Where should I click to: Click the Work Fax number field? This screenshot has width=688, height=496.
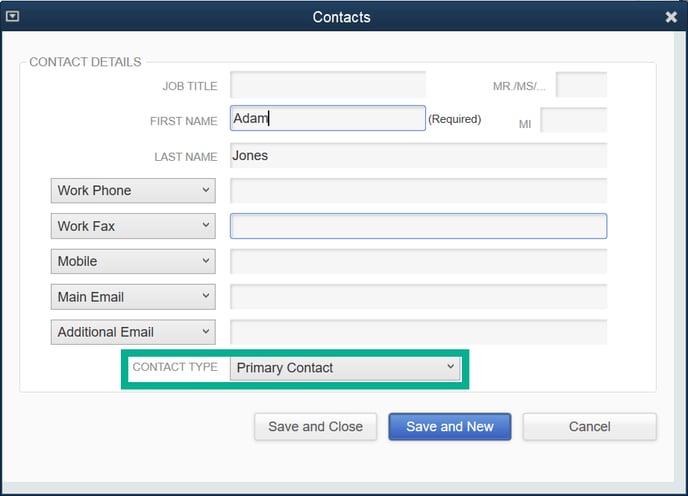(419, 226)
